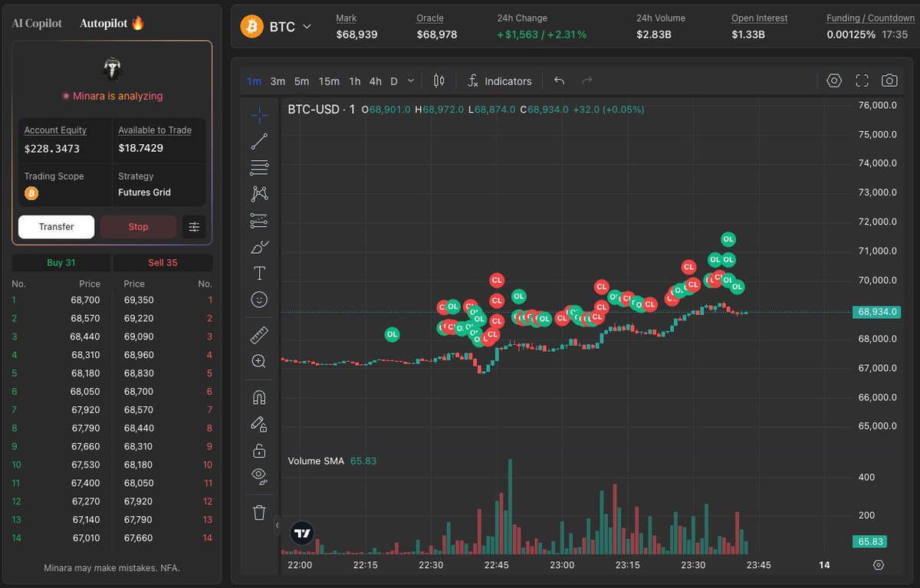This screenshot has width=920, height=588.
Task: Select the brush drawing tool
Action: point(259,247)
